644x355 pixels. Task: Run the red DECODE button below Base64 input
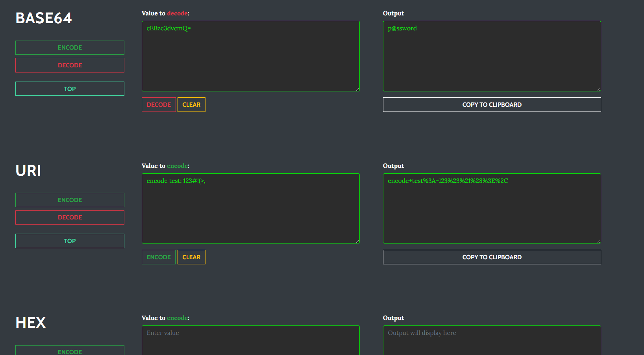tap(159, 105)
